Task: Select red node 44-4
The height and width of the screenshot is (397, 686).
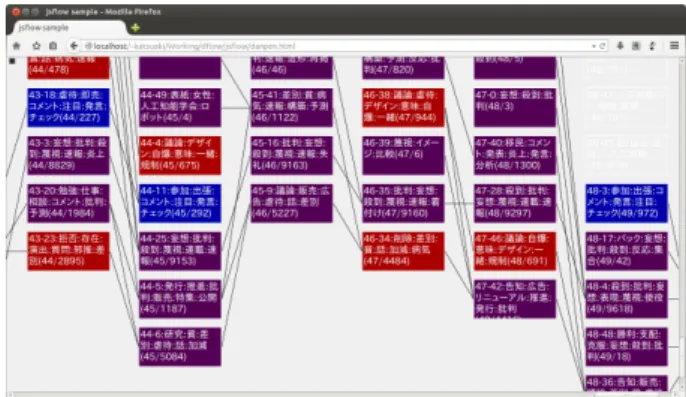Action: 180,155
